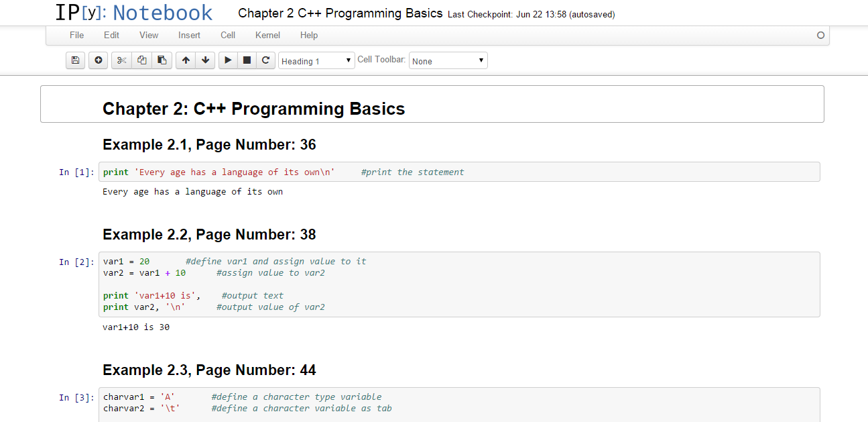Click the IPython Notebook logo
The width and height of the screenshot is (868, 422).
133,13
